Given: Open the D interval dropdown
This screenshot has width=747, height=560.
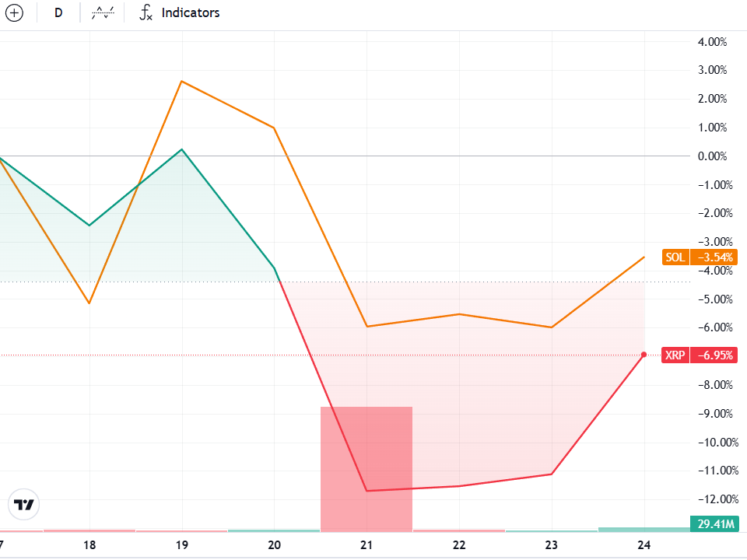Looking at the screenshot, I should coord(58,13).
